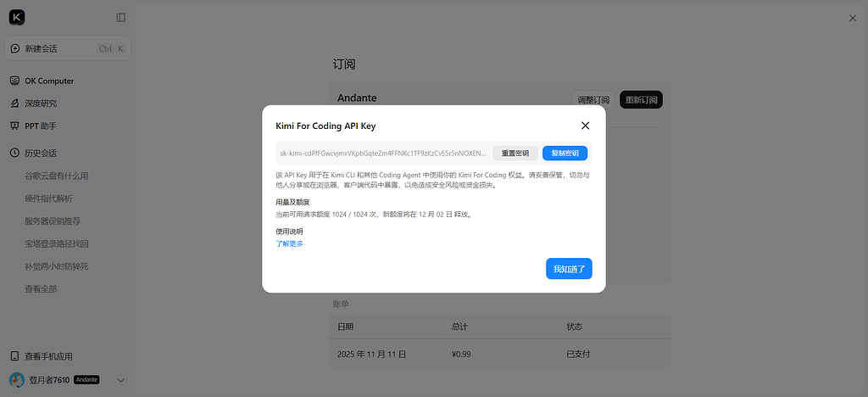Start a new chat via 新建会话
This screenshot has height=397, width=868.
68,48
